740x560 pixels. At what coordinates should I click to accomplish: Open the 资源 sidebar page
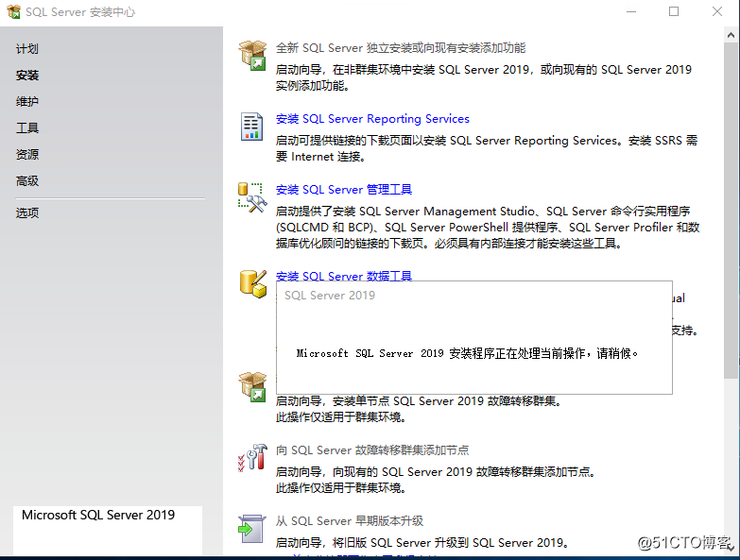tap(26, 155)
